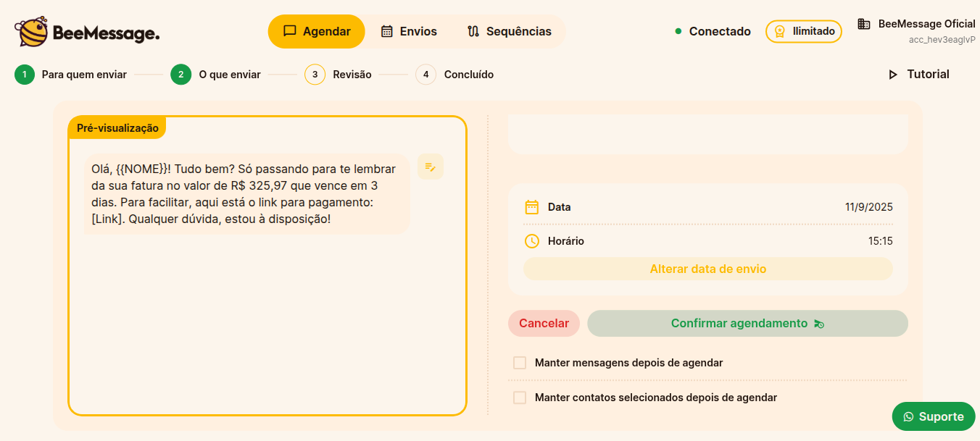Open the Sequências section

(510, 31)
